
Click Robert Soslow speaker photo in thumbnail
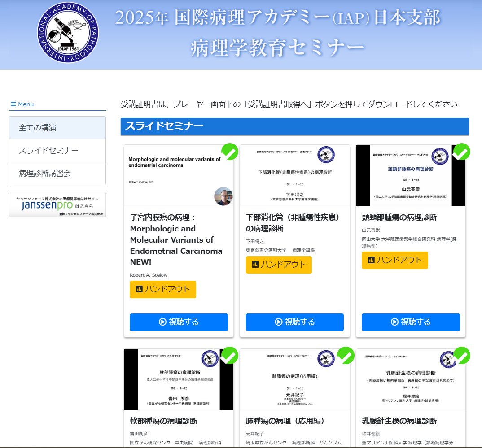tap(223, 196)
